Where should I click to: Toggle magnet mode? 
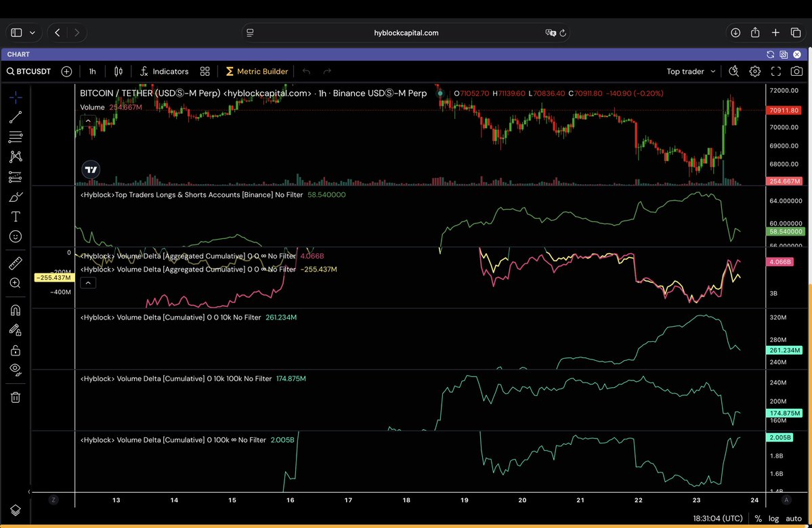tap(16, 310)
